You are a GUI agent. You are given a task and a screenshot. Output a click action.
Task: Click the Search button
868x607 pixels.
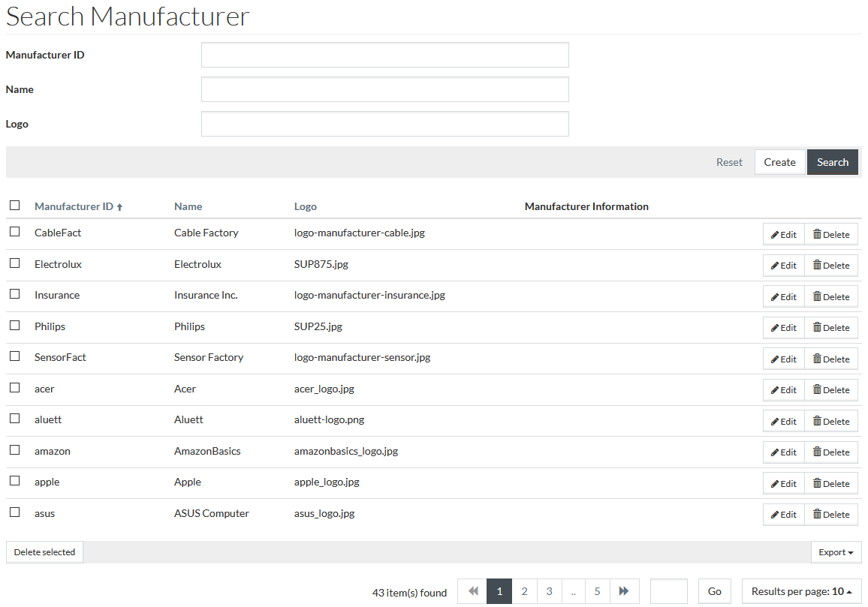[x=833, y=162]
